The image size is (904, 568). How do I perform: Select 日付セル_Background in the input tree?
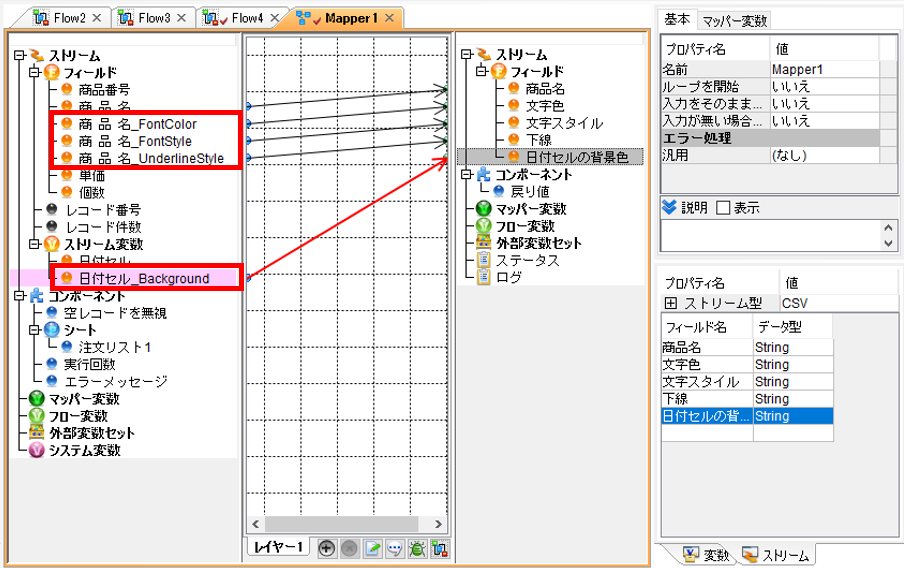[144, 279]
